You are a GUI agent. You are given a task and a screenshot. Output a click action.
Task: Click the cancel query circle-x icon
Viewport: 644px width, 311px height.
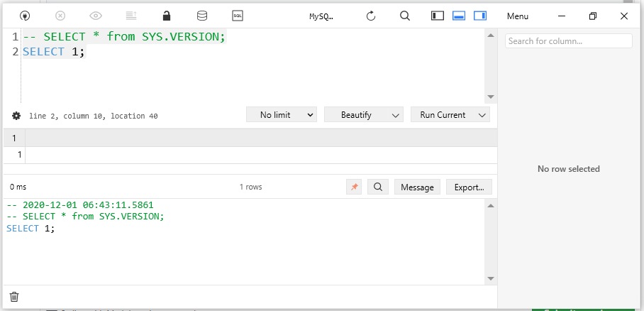click(60, 16)
